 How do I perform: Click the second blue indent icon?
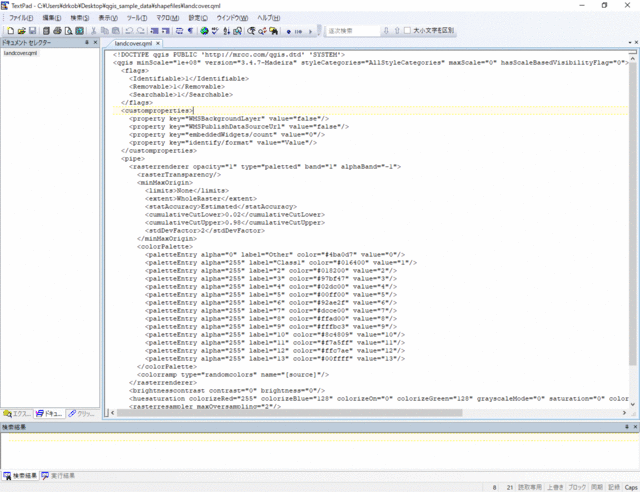pyautogui.click(x=165, y=31)
